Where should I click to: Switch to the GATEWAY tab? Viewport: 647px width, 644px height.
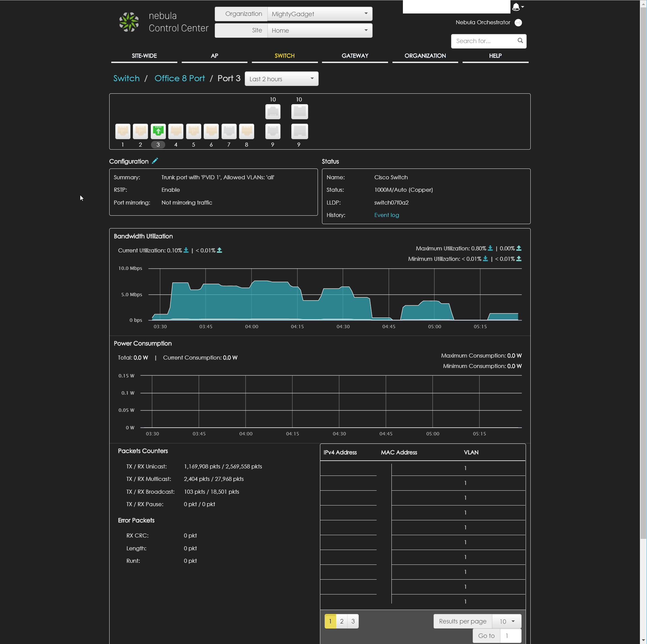[x=355, y=56]
